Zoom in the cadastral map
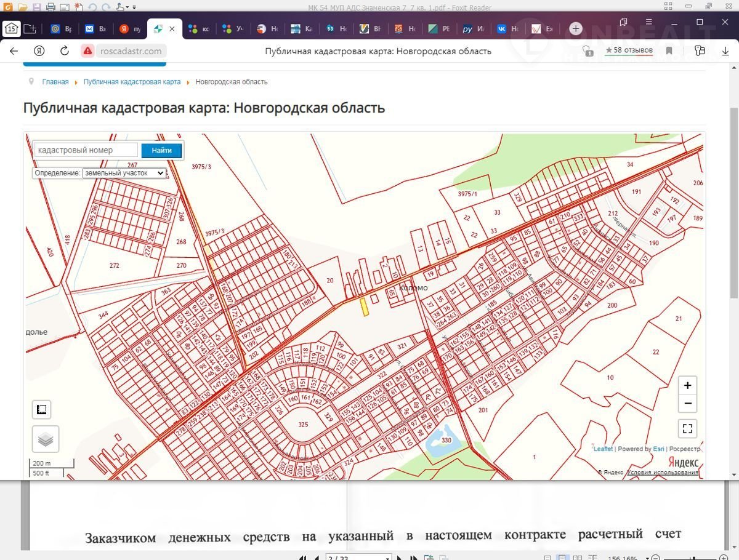This screenshot has height=560, width=739. [x=687, y=385]
